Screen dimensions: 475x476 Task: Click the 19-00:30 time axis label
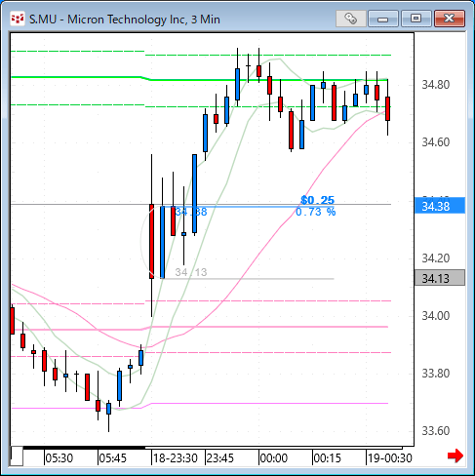pyautogui.click(x=390, y=458)
